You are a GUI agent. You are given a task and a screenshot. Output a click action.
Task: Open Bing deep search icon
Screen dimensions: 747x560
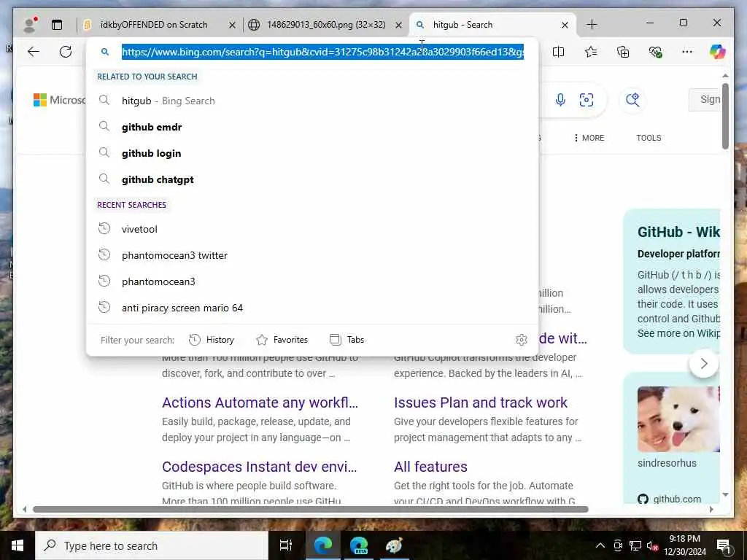click(632, 99)
